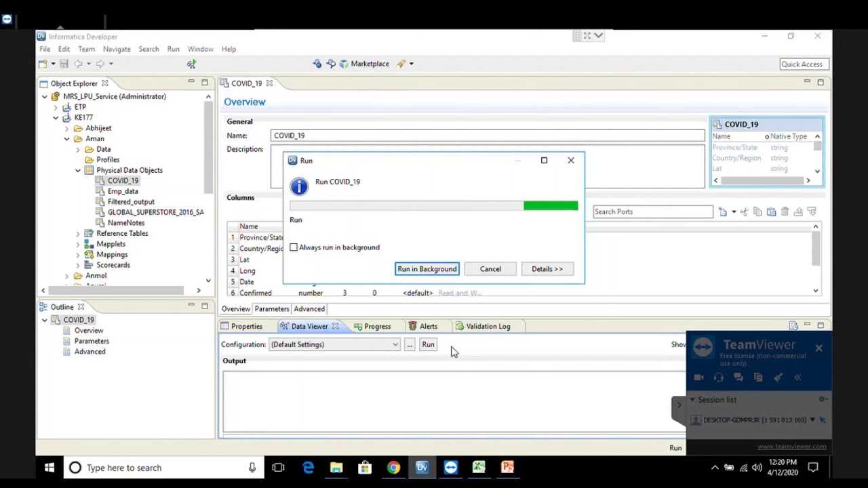Click the Run button in Data Viewer
Screen dimensions: 868x488
pyautogui.click(x=428, y=344)
